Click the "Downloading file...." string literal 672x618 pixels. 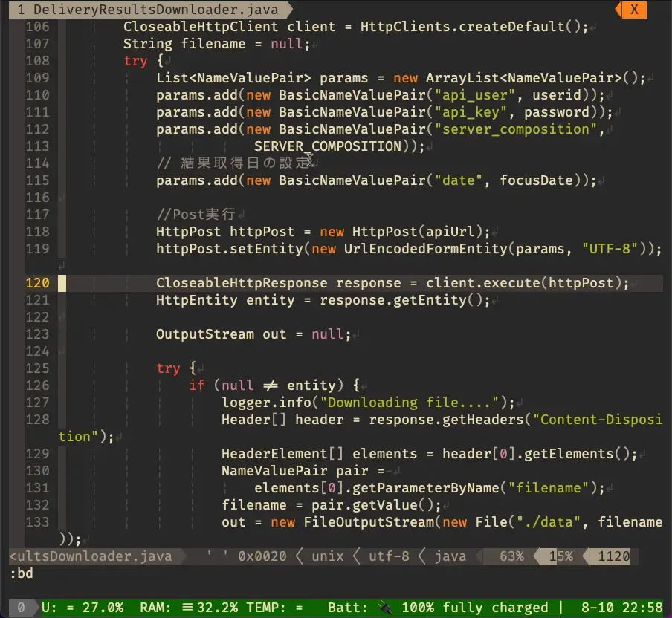click(x=413, y=403)
